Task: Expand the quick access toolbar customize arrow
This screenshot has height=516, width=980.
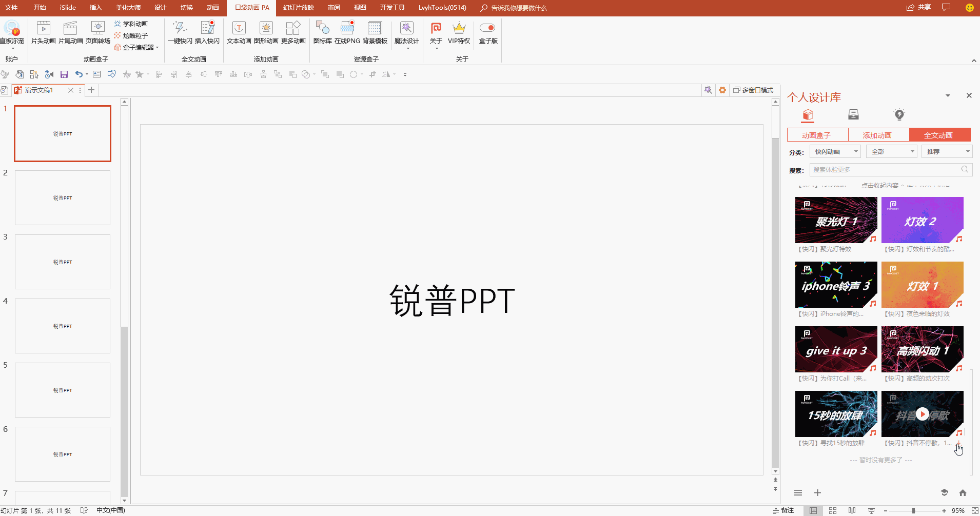Action: pos(405,75)
